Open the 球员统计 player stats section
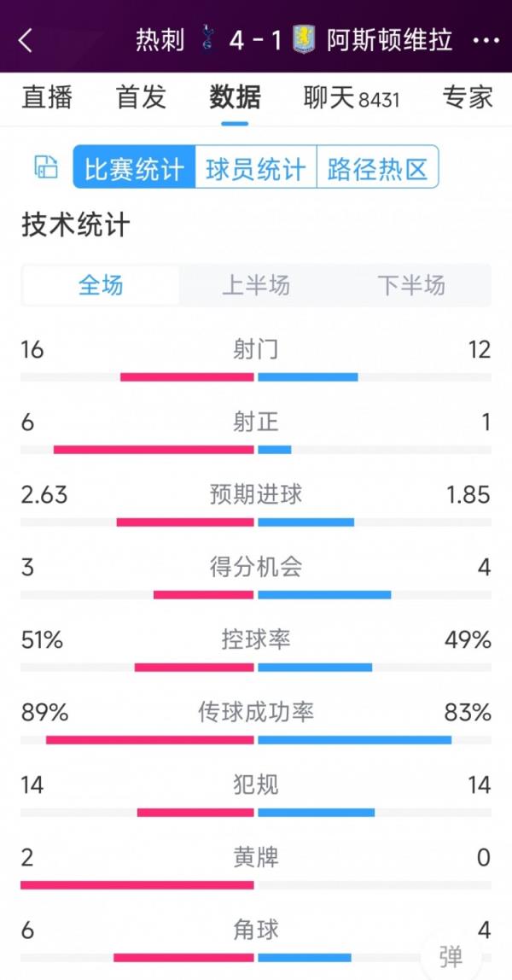The height and width of the screenshot is (980, 512). [255, 167]
